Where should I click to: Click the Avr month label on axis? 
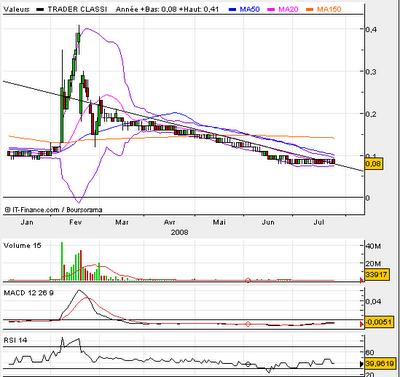point(170,222)
